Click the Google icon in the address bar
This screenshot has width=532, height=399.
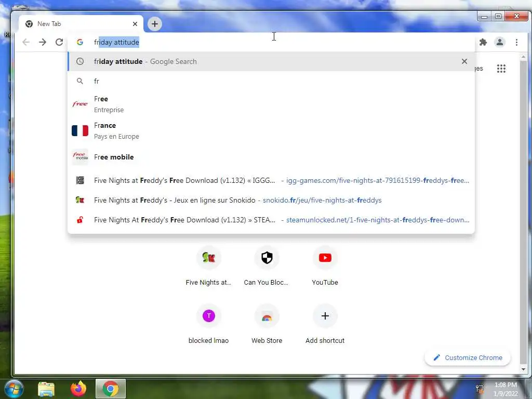pyautogui.click(x=79, y=42)
